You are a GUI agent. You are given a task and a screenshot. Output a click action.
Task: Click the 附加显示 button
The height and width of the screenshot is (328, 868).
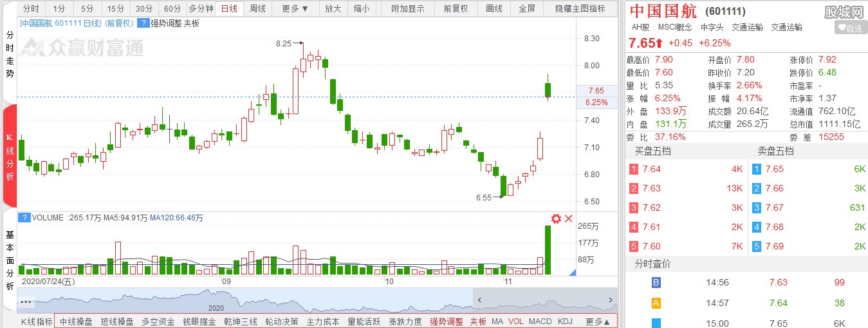408,9
